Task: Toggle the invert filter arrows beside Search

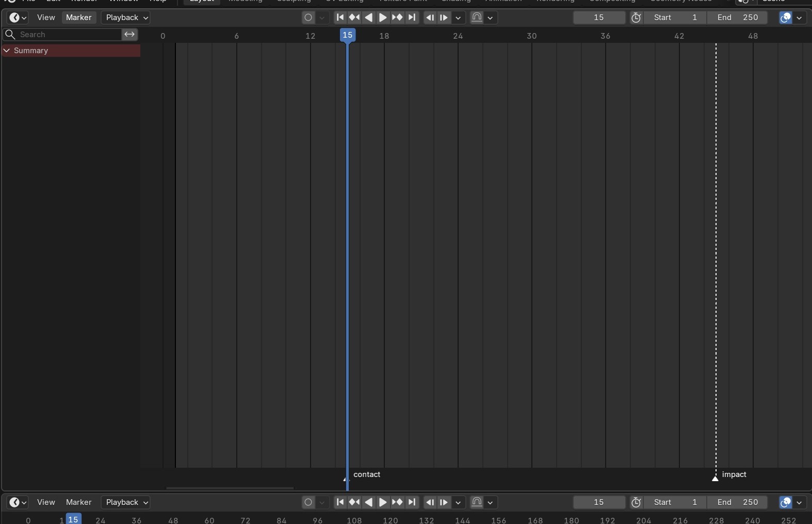Action: coord(129,35)
